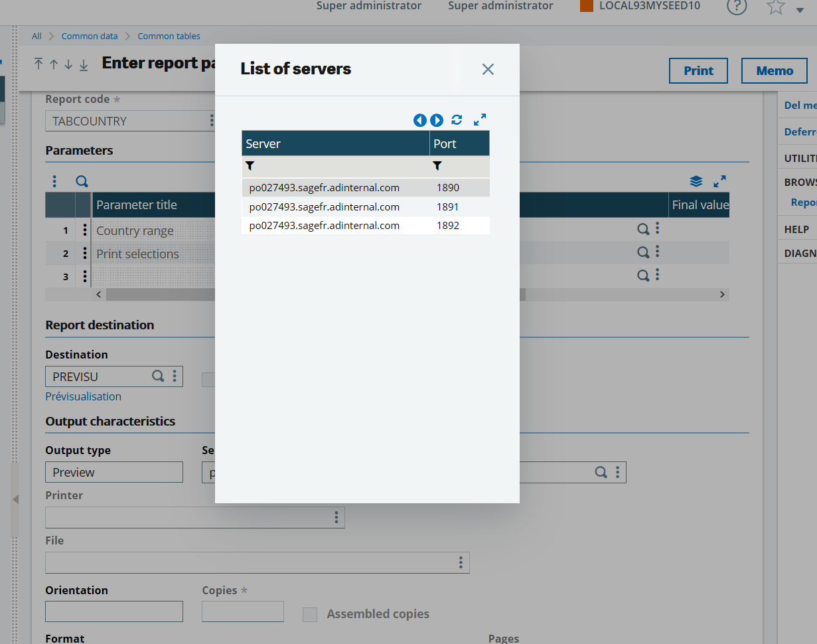Open the File field actions menu
Viewport: 817px width, 644px height.
(x=461, y=563)
